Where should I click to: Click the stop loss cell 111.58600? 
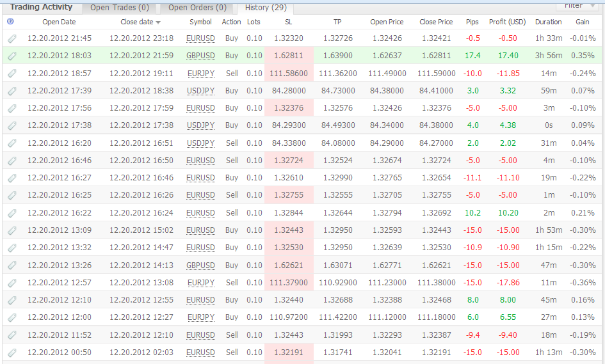click(289, 74)
